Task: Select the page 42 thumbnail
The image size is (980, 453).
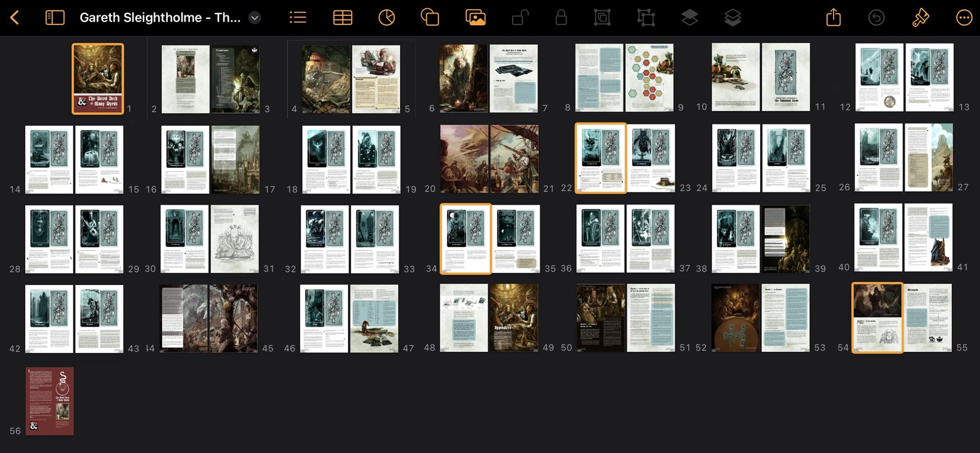Action: [49, 319]
